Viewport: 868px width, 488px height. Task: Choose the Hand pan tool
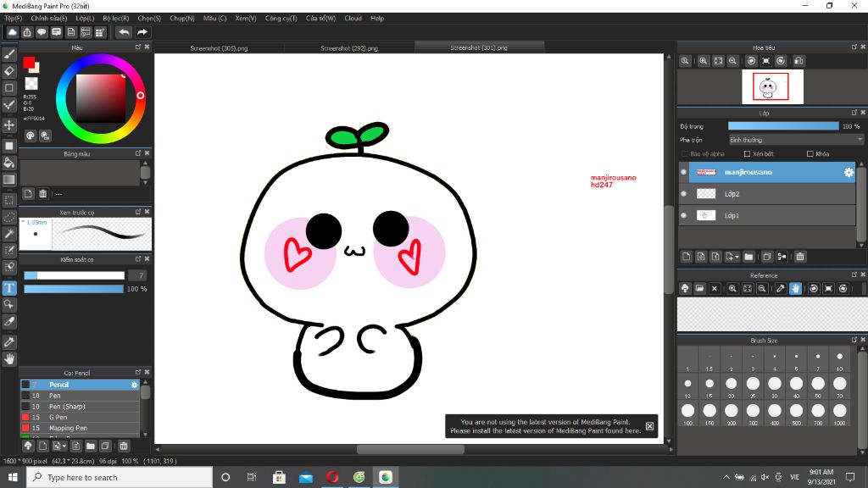pos(9,359)
